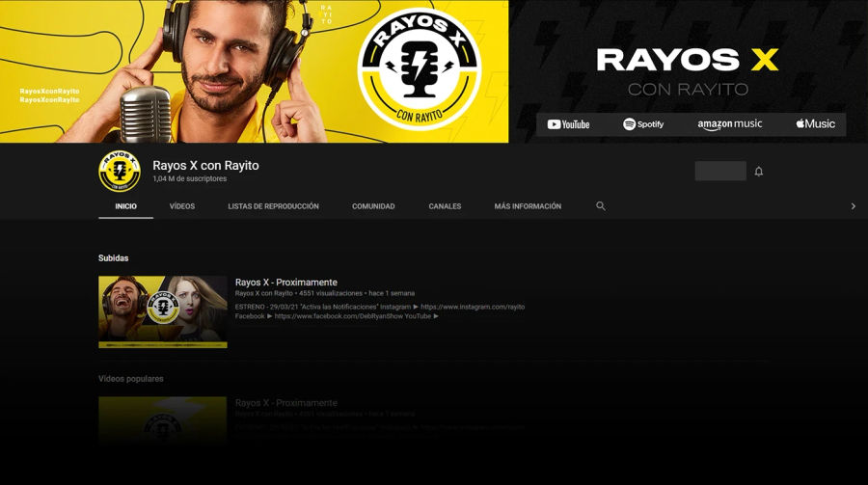868x485 pixels.
Task: Click the round Rayos X microphone banner logo
Action: tap(420, 69)
